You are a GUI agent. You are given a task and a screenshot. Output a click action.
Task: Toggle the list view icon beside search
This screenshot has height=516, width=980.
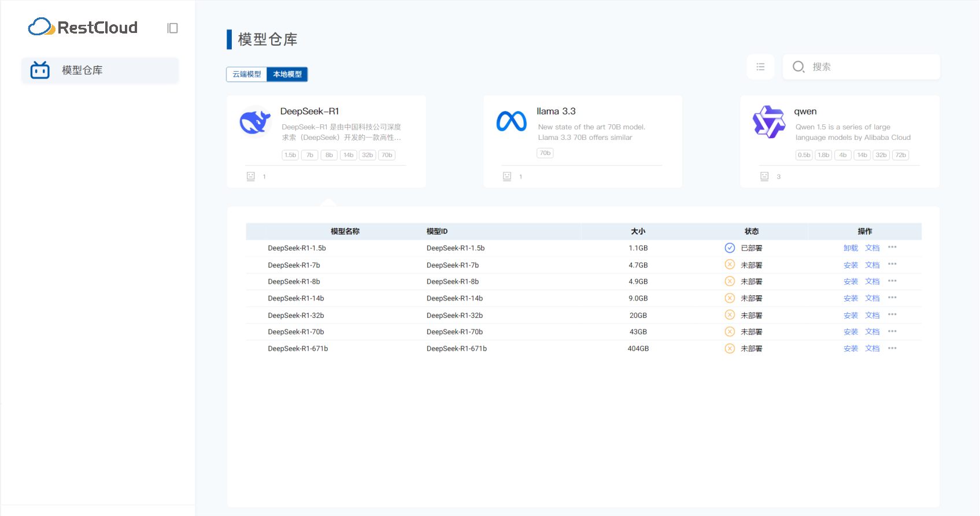pyautogui.click(x=760, y=67)
